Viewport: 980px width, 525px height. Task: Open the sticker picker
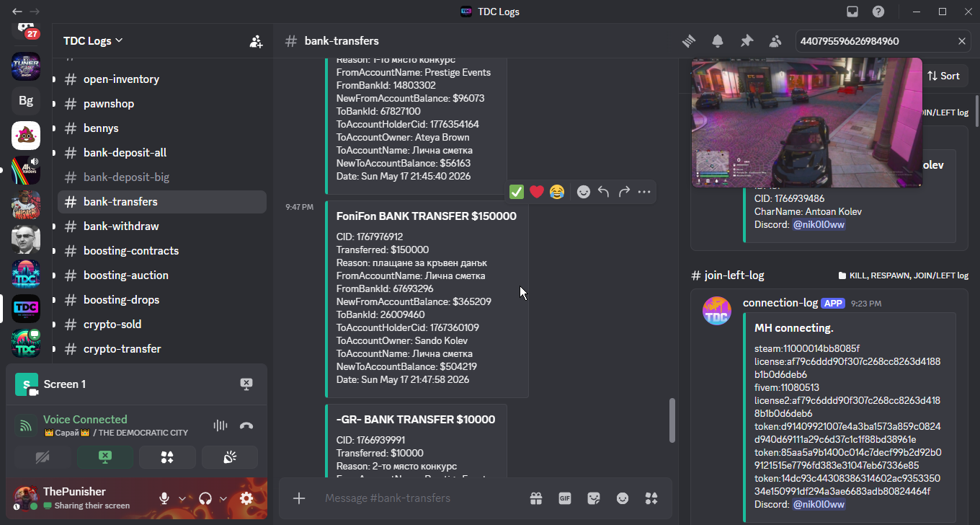point(594,498)
